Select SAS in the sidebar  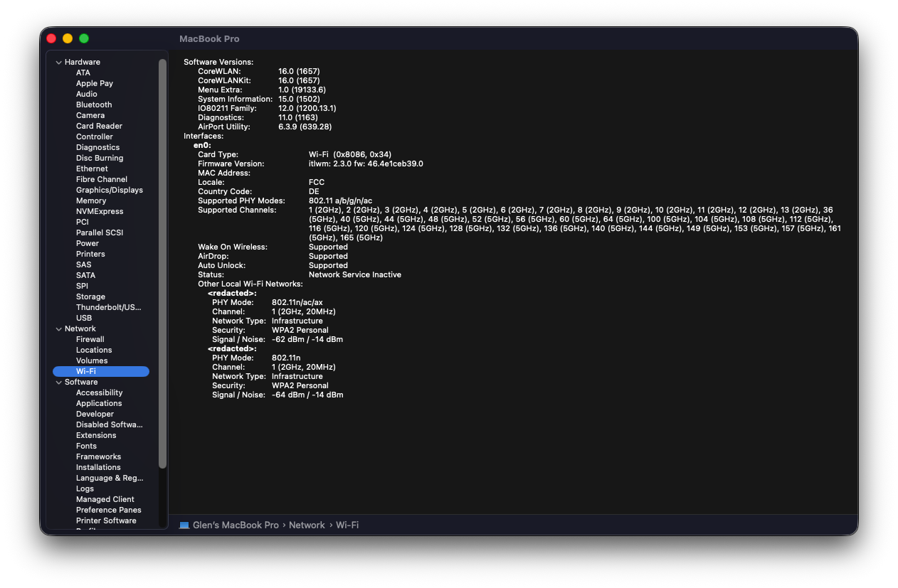[84, 264]
